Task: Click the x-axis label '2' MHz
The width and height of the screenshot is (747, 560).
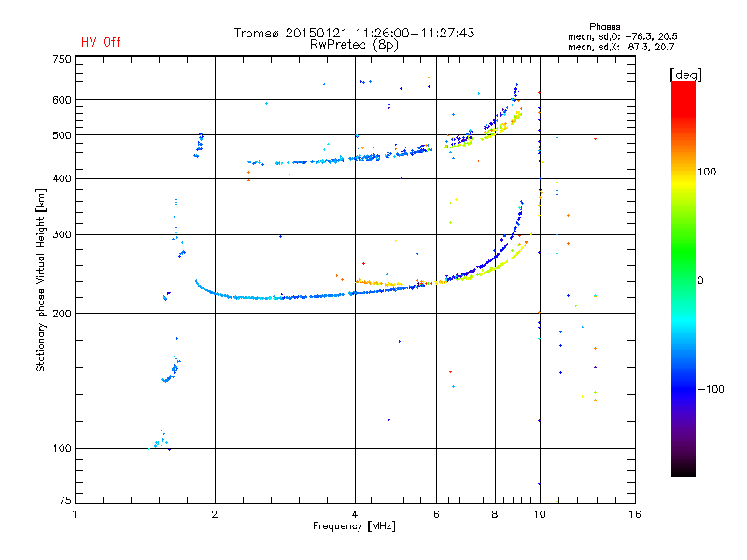Action: click(x=215, y=514)
